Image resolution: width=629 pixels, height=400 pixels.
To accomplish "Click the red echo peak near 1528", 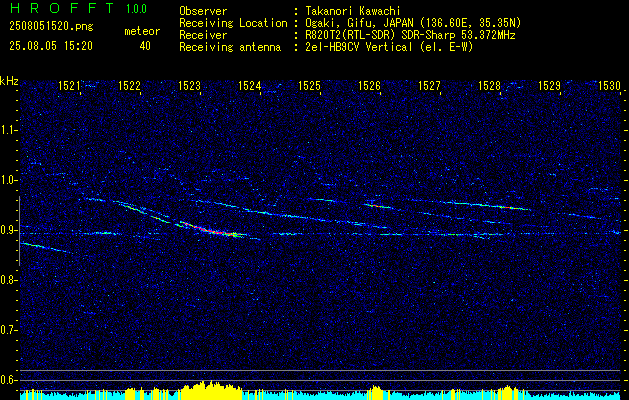I will [507, 207].
